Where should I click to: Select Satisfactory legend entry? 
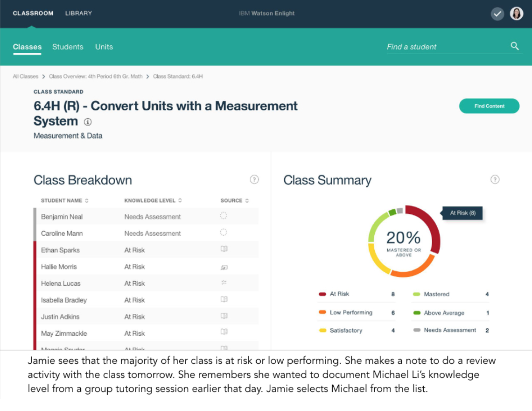click(357, 330)
